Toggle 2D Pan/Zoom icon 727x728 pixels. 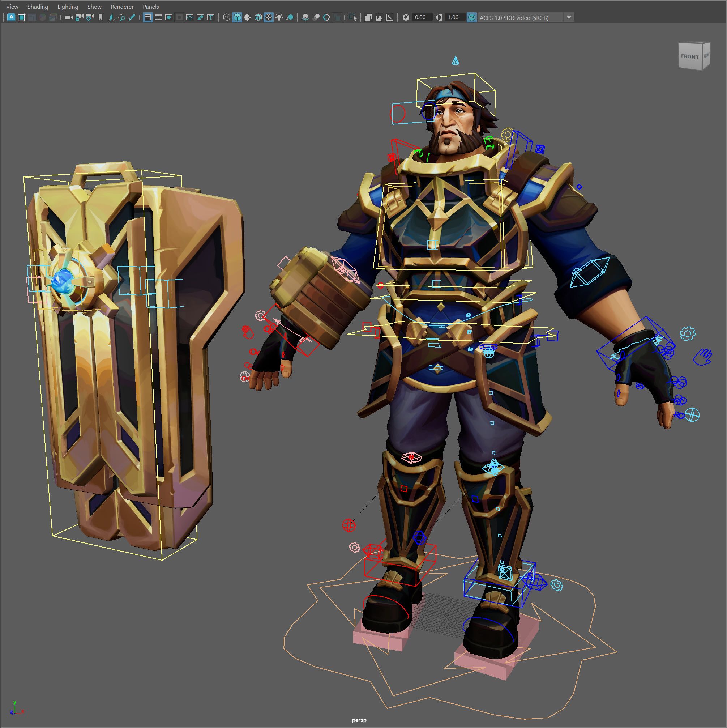[121, 17]
